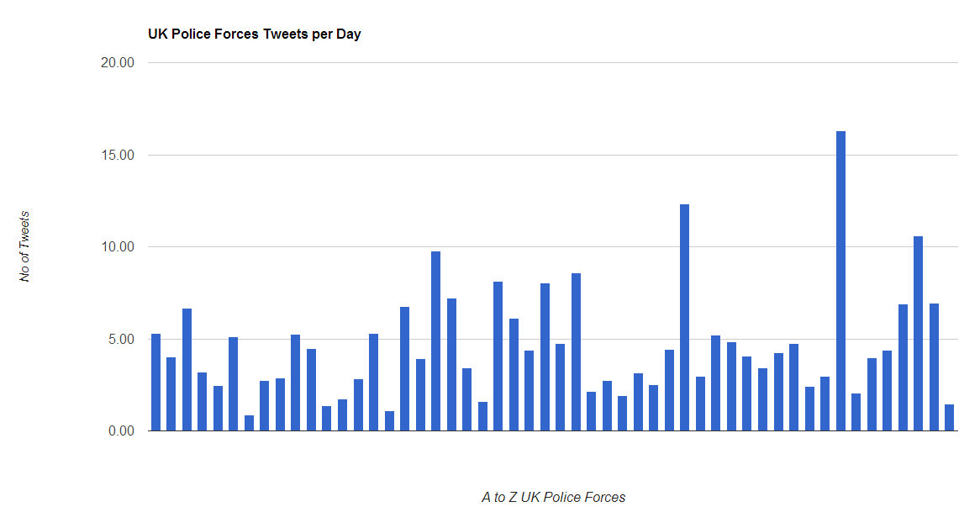
Task: Click the 20.00 axis label
Action: (x=118, y=62)
